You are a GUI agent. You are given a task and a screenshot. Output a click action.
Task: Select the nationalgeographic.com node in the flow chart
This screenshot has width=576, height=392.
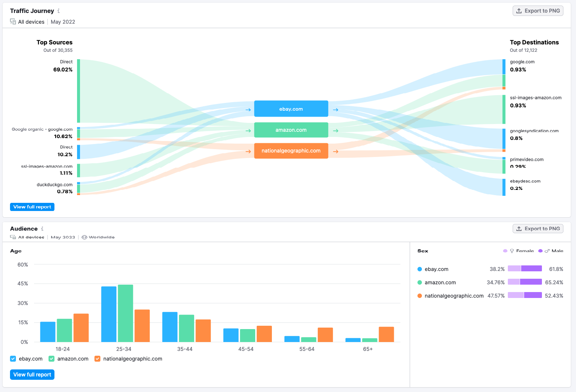(291, 151)
